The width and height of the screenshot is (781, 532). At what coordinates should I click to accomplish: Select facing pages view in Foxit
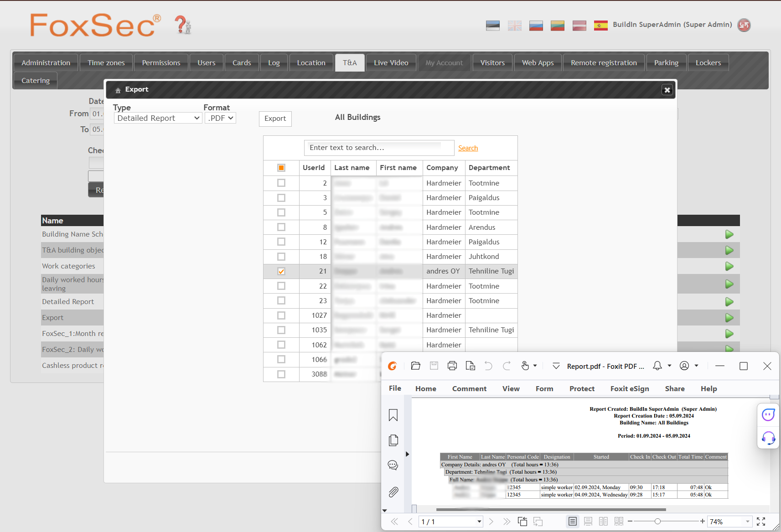[x=603, y=522]
